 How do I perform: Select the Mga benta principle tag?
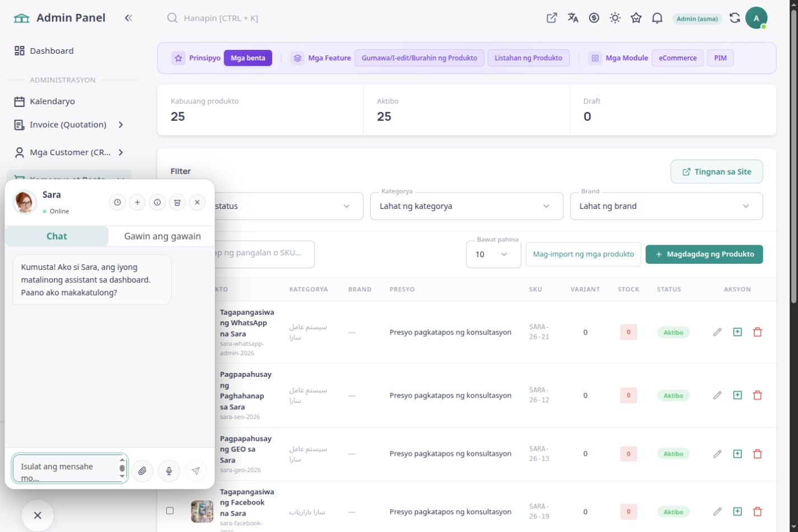click(x=248, y=58)
